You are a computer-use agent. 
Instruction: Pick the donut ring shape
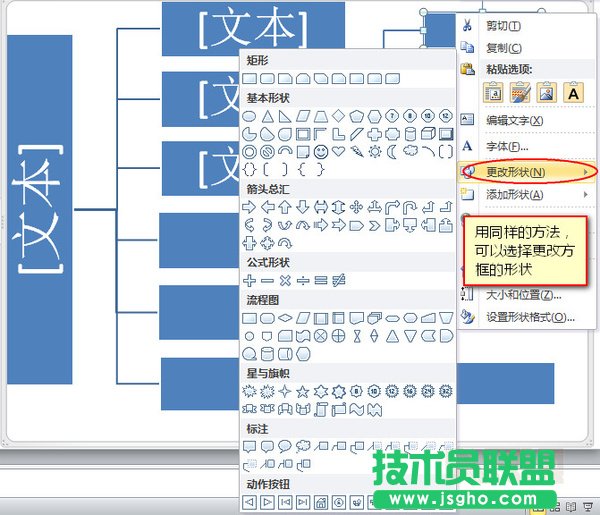(x=249, y=152)
